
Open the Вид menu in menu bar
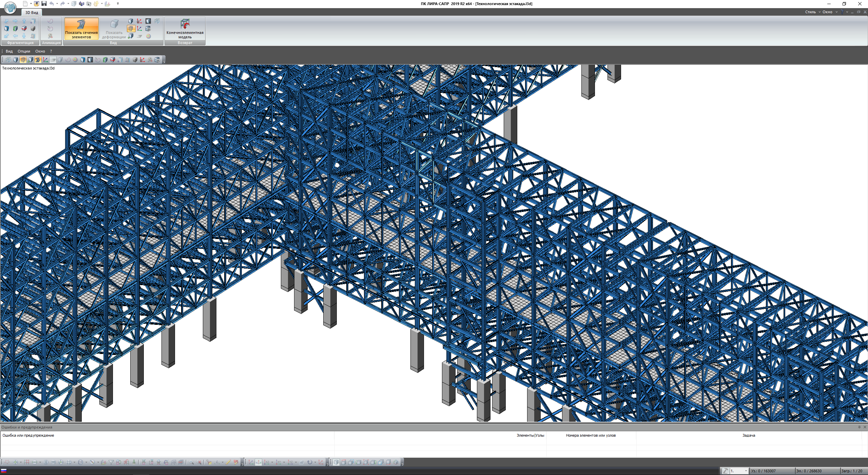(9, 51)
